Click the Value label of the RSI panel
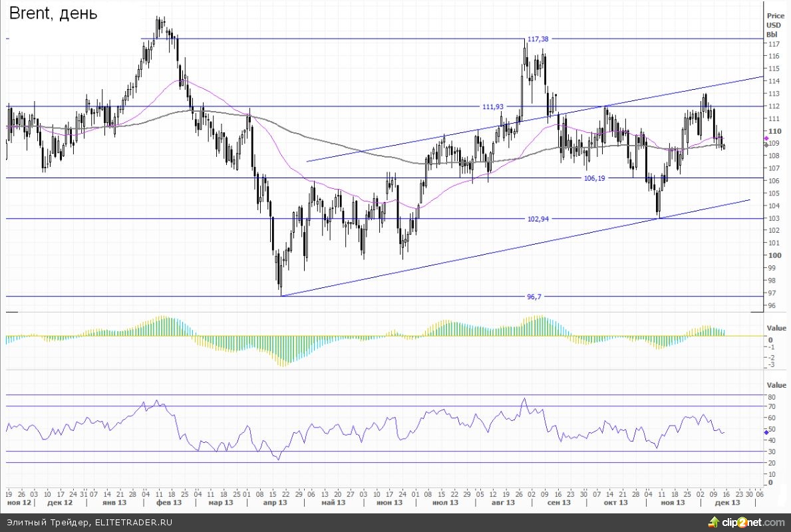This screenshot has width=791, height=532. coord(776,385)
